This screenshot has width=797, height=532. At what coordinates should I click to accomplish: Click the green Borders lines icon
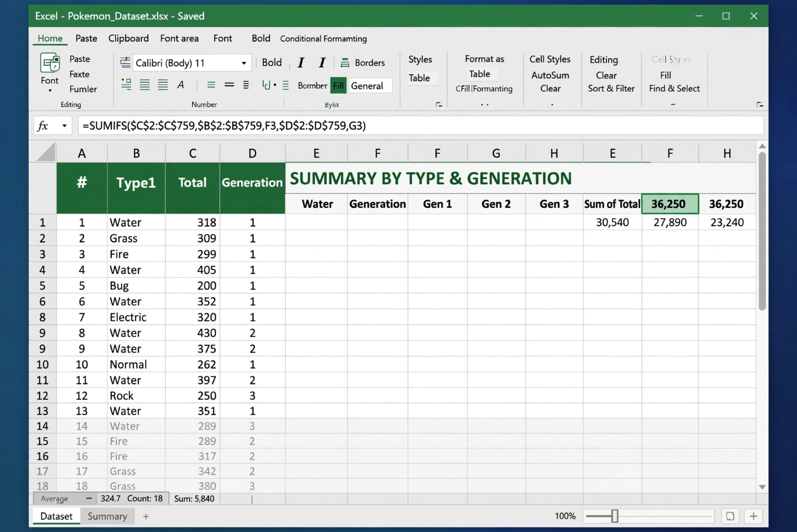pyautogui.click(x=345, y=63)
